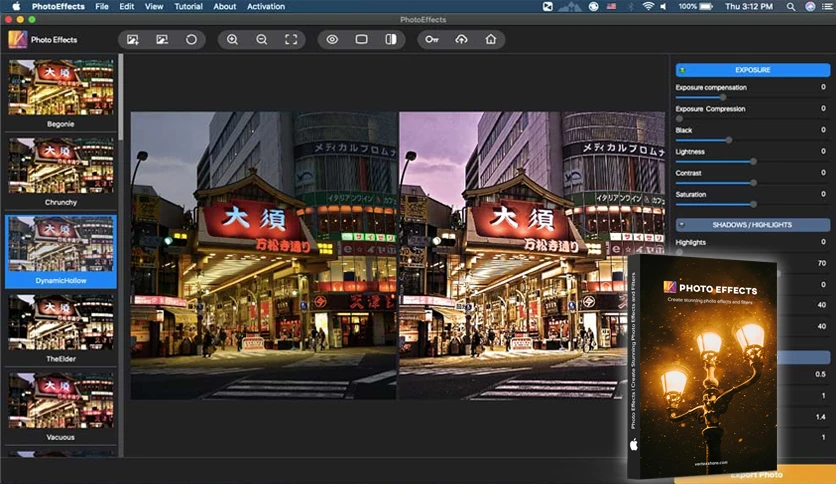Image resolution: width=836 pixels, height=484 pixels.
Task: Adjust the Saturation slider
Action: click(753, 204)
